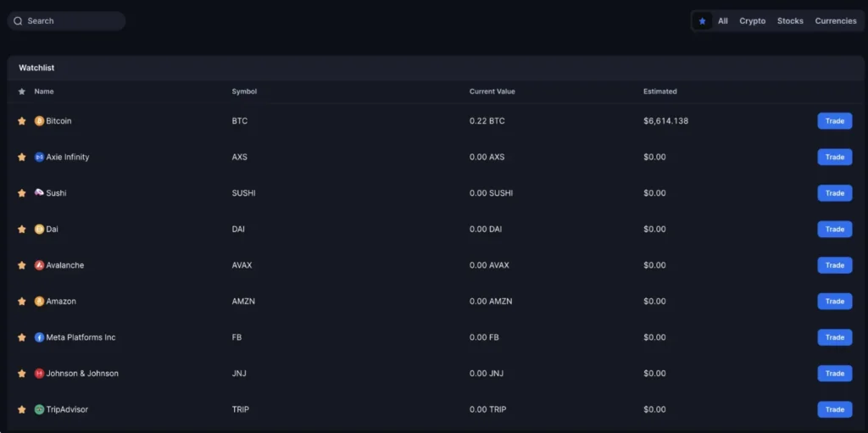This screenshot has width=868, height=433.
Task: Focus the Search input field
Action: (x=72, y=21)
